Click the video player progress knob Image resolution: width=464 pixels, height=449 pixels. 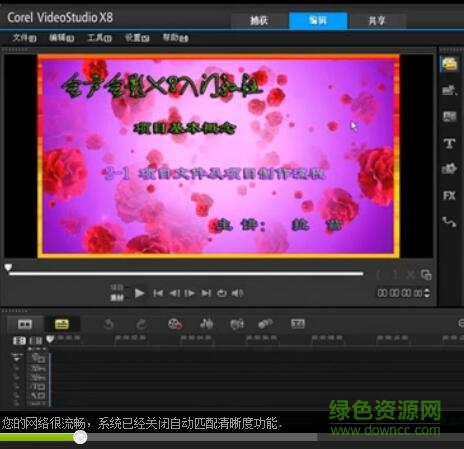(80, 437)
